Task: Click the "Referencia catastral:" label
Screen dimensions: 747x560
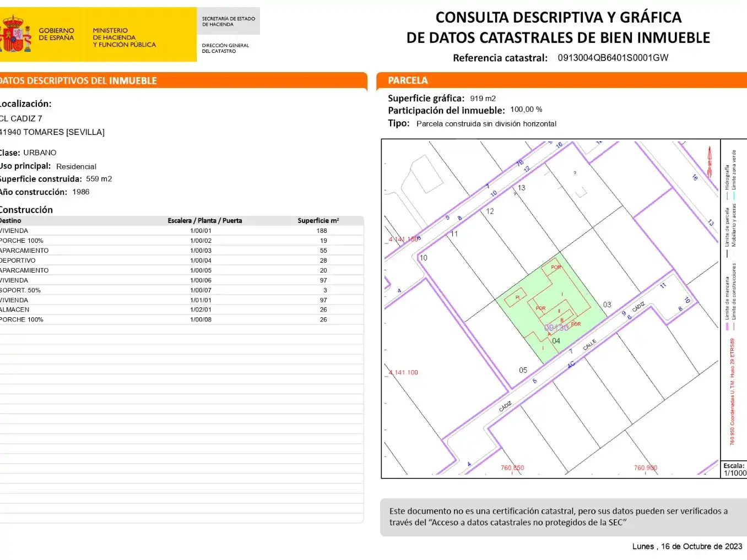Action: [x=500, y=58]
